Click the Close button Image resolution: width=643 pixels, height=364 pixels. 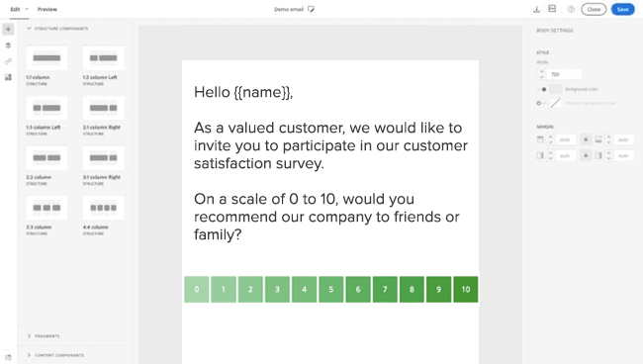point(594,9)
